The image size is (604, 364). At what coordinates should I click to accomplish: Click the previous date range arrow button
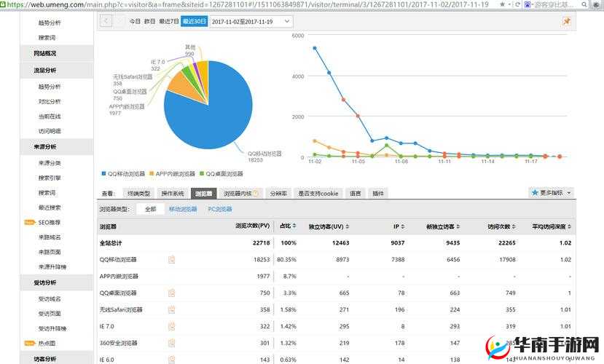[x=106, y=21]
